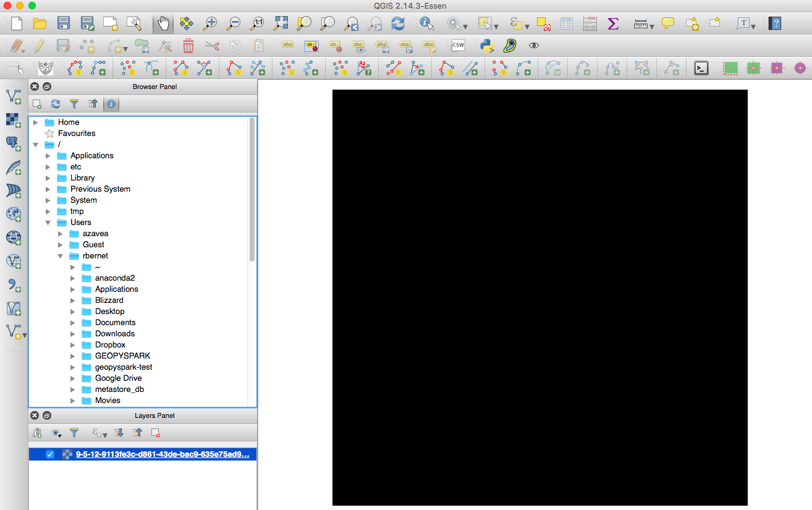Image resolution: width=812 pixels, height=510 pixels.
Task: Activate the Zoom In tool
Action: tap(209, 23)
